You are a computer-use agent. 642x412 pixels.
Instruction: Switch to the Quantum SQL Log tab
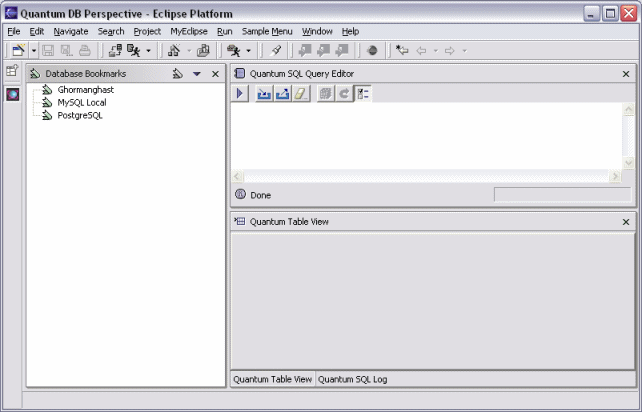coord(352,379)
